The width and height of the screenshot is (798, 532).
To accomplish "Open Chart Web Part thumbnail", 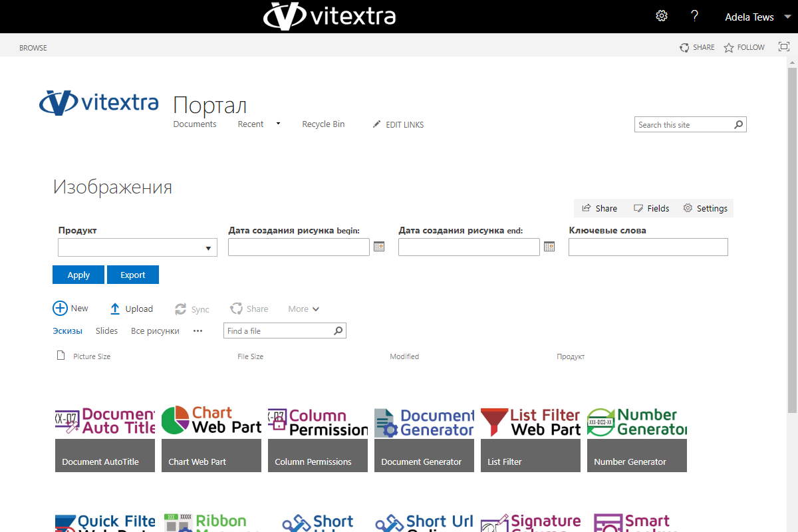I will click(x=211, y=439).
